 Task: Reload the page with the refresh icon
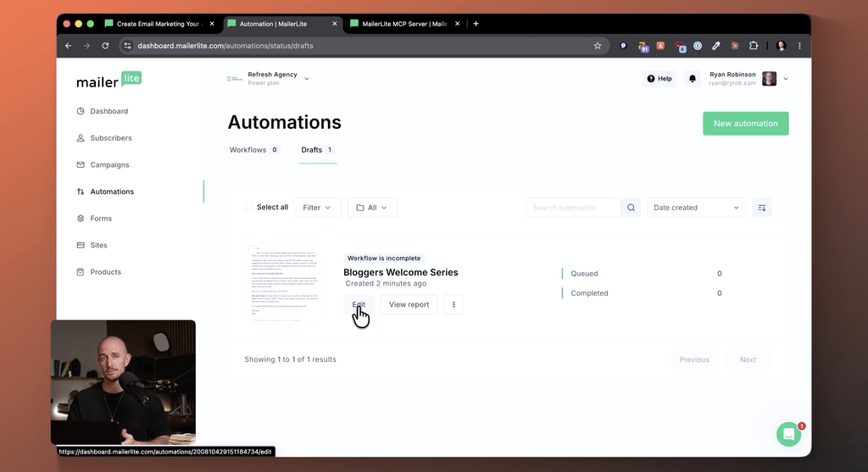pyautogui.click(x=105, y=46)
